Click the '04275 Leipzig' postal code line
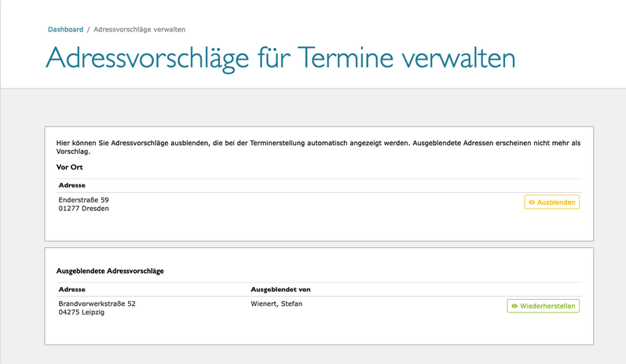 81,312
